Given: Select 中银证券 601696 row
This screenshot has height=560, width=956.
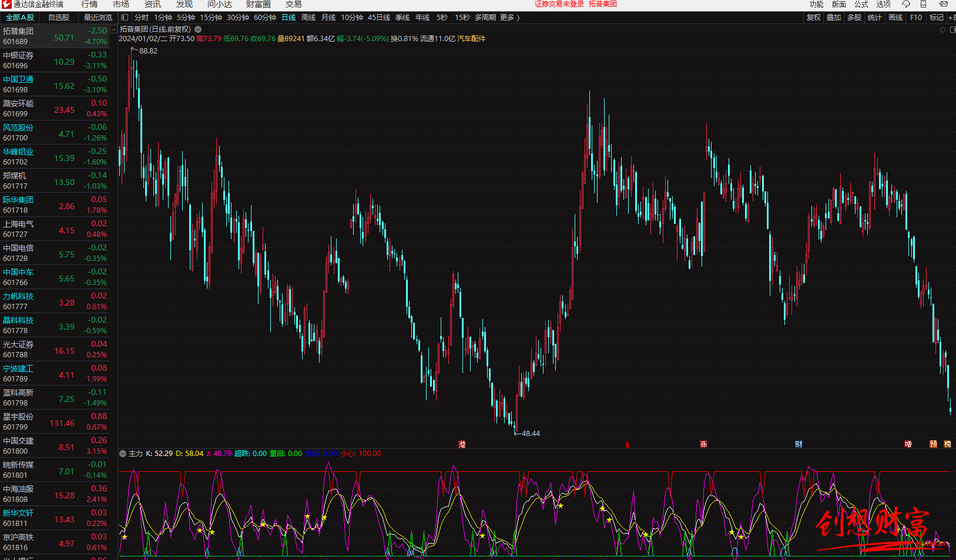Looking at the screenshot, I should click(x=55, y=60).
